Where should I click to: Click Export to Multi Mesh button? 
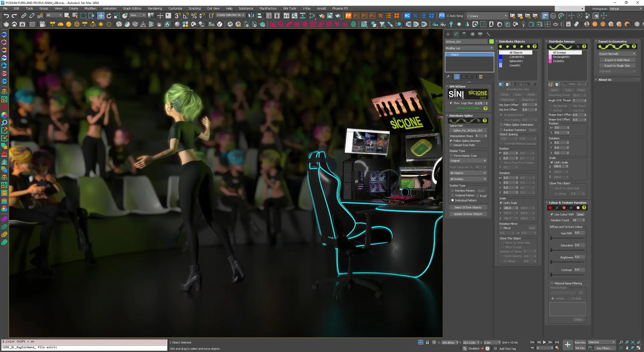617,60
